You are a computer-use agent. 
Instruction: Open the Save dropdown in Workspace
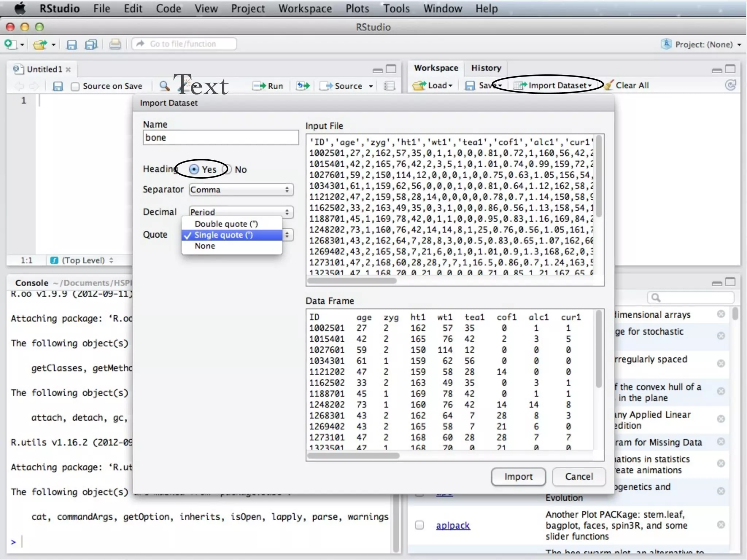(x=483, y=85)
